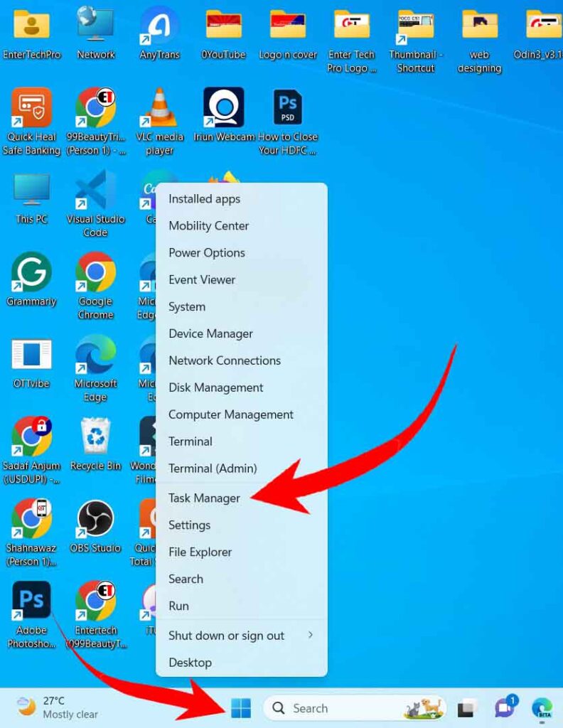Choose Task Manager from the context menu
Screen dimensions: 563x728
(205, 498)
